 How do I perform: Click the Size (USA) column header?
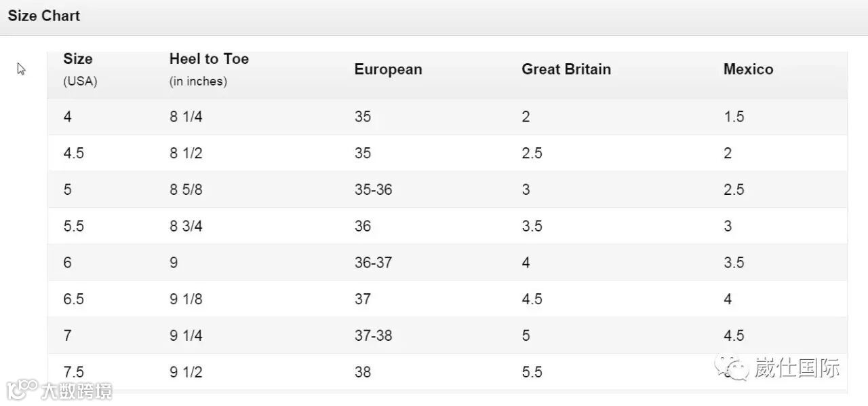coord(78,69)
